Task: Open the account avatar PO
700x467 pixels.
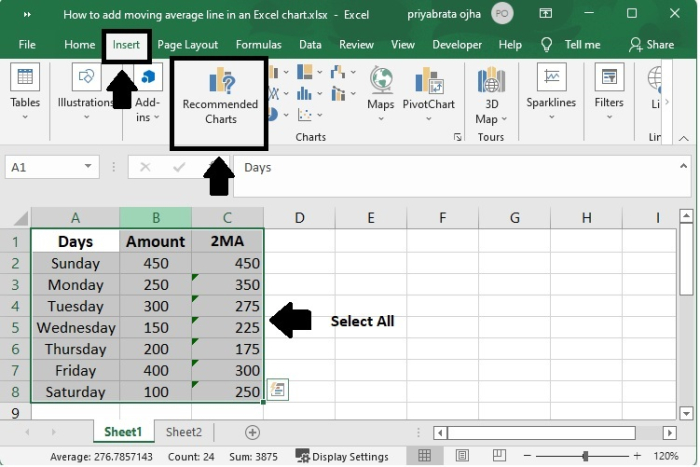Action: (502, 13)
